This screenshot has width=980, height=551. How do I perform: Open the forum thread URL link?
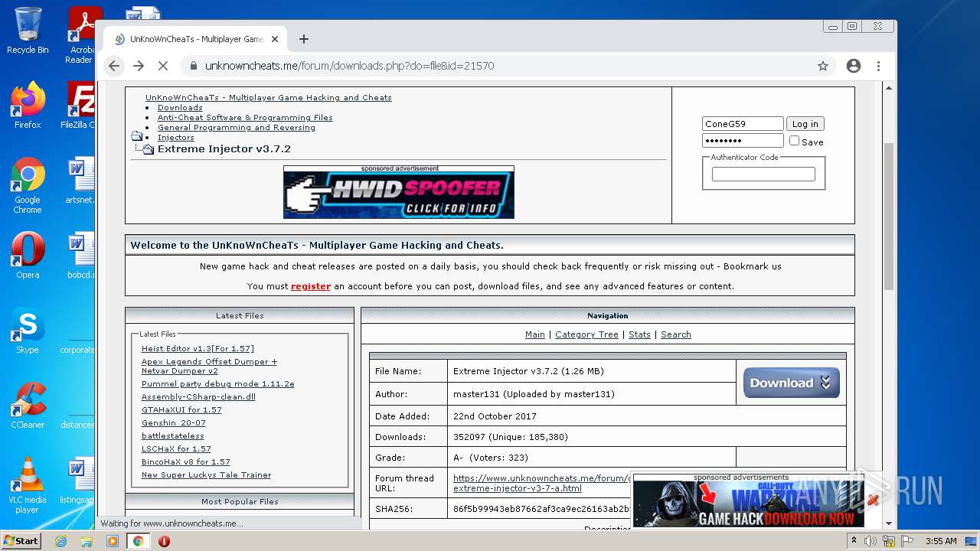[541, 483]
